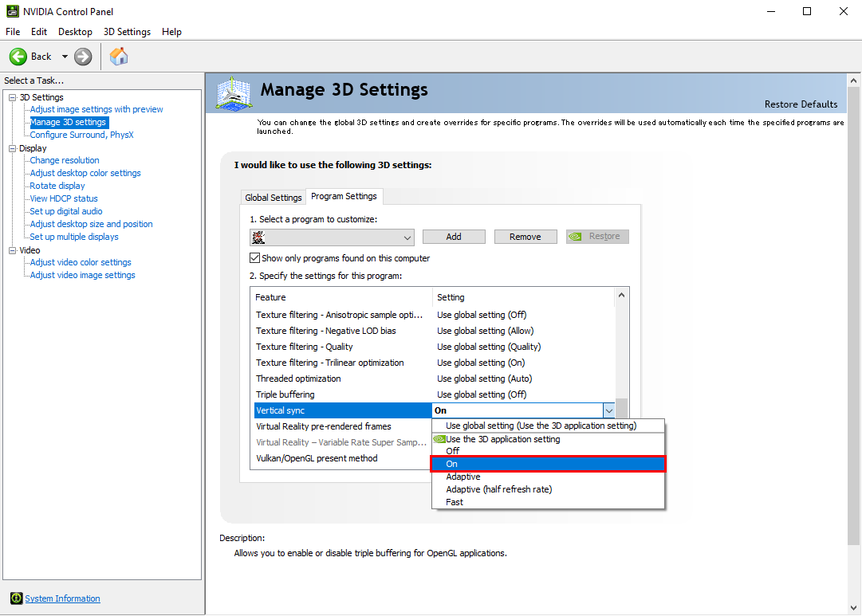Click main page scroll down arrow
This screenshot has height=616, width=862.
click(x=853, y=608)
